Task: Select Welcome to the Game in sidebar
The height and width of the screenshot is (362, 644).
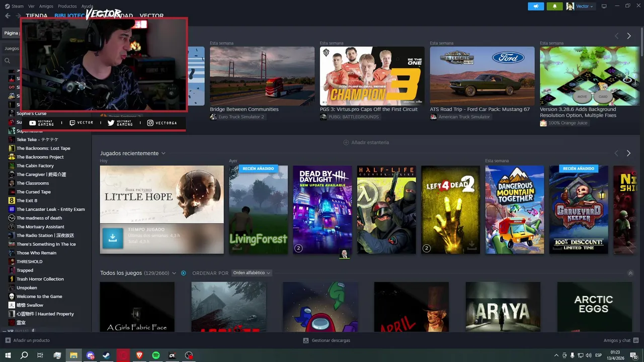Action: click(39, 297)
